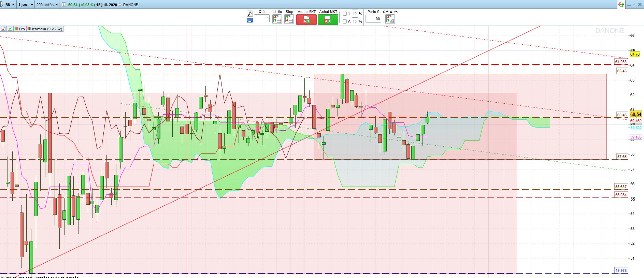Select the 64,053 price level label

(x=621, y=62)
